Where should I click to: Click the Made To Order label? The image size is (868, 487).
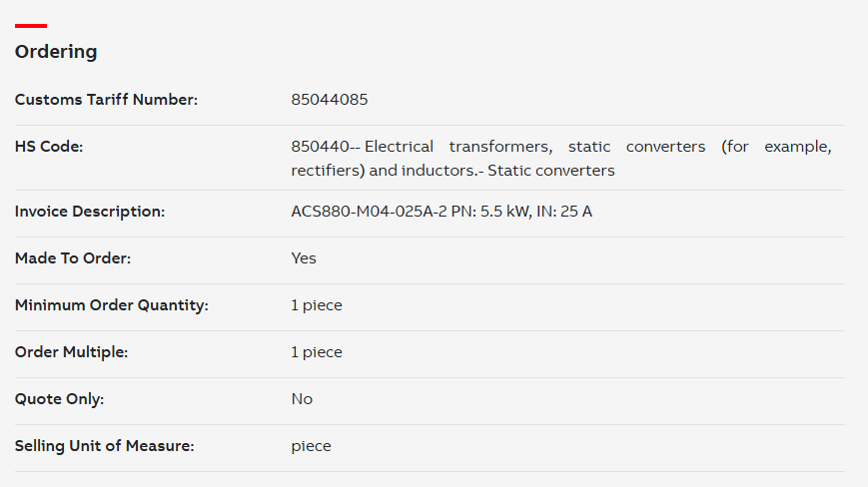73,258
